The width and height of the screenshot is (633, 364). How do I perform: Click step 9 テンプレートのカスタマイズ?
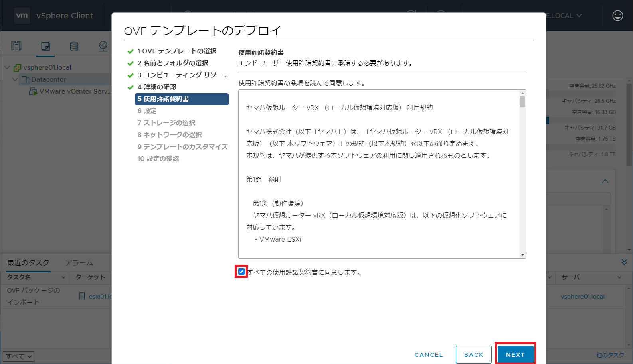click(182, 147)
